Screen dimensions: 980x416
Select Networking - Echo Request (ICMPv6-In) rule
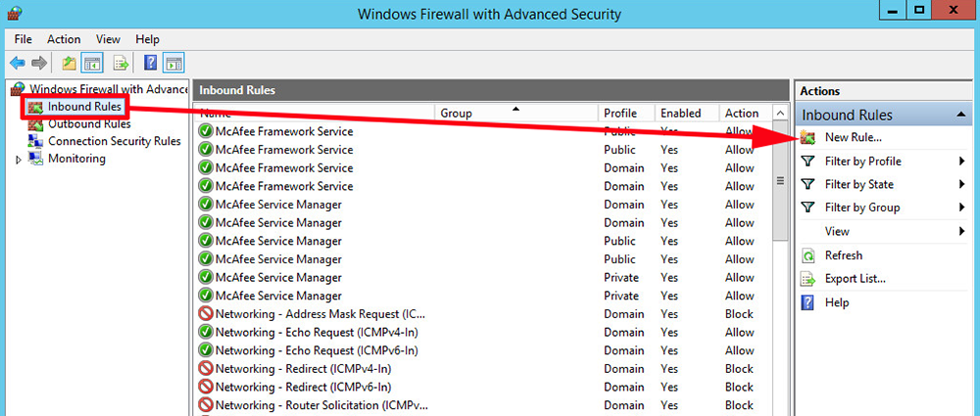point(317,349)
